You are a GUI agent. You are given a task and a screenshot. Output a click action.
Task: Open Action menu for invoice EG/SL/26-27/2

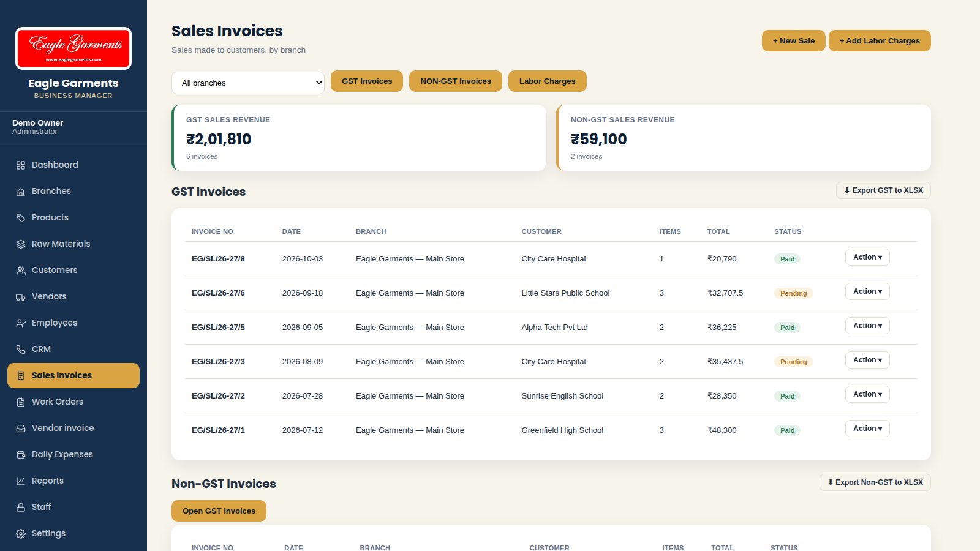867,394
